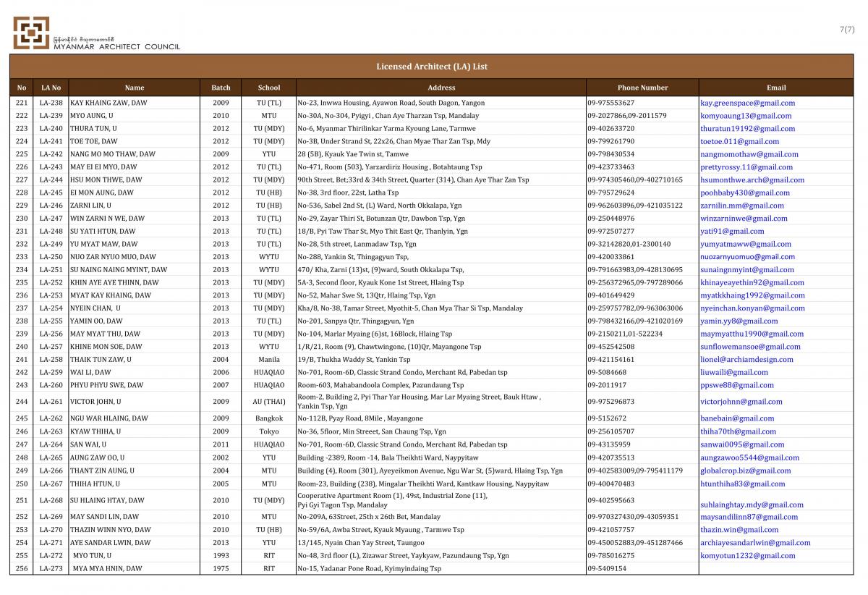Click email yati91@gmail.com
Image resolution: width=868 pixels, height=595 pixels.
(x=732, y=232)
